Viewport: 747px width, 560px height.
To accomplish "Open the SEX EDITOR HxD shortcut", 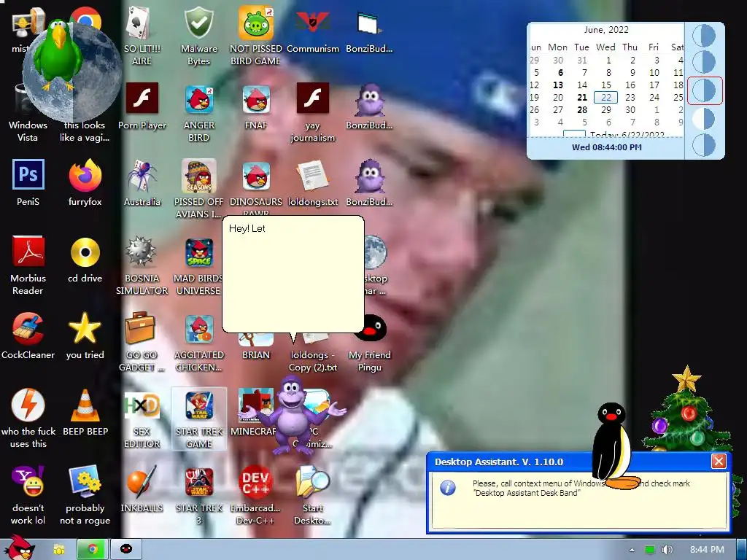I will pyautogui.click(x=142, y=419).
